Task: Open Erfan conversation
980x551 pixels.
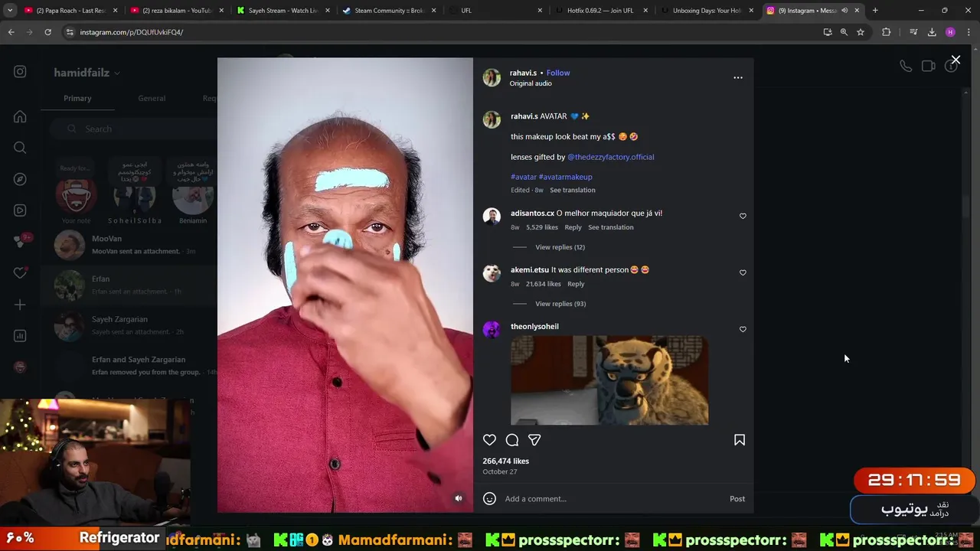Action: [x=129, y=285]
